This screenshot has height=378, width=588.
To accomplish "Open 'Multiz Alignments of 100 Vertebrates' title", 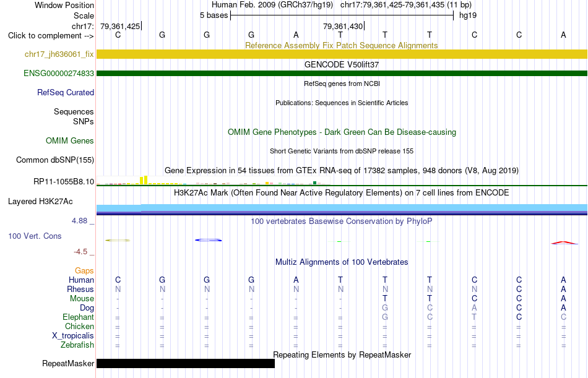I will click(342, 262).
